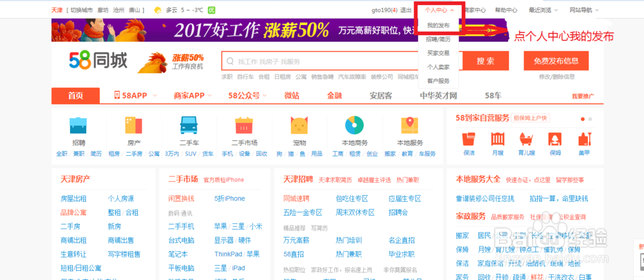The height and width of the screenshot is (280, 644).
Task: Open the 同城速聘 link
Action: (296, 199)
